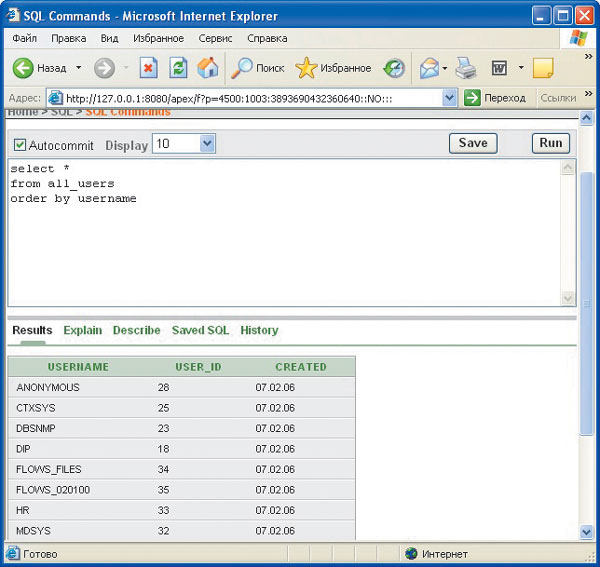
Task: Show more toolbar buttons chevron
Action: pyautogui.click(x=589, y=57)
